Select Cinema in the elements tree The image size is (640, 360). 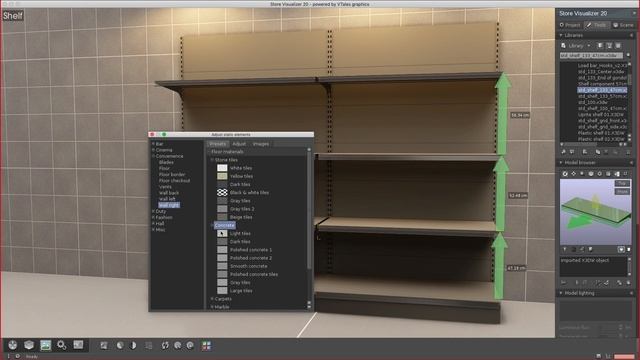click(164, 150)
